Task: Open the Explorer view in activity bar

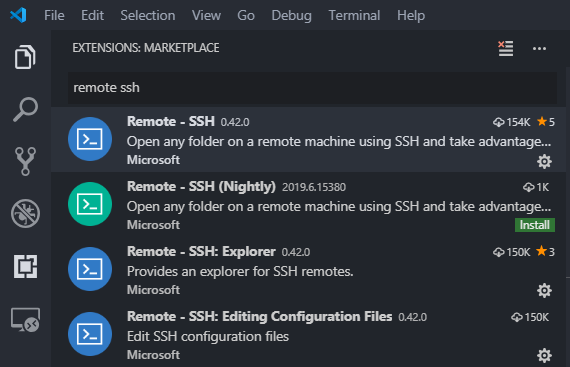Action: [x=25, y=57]
